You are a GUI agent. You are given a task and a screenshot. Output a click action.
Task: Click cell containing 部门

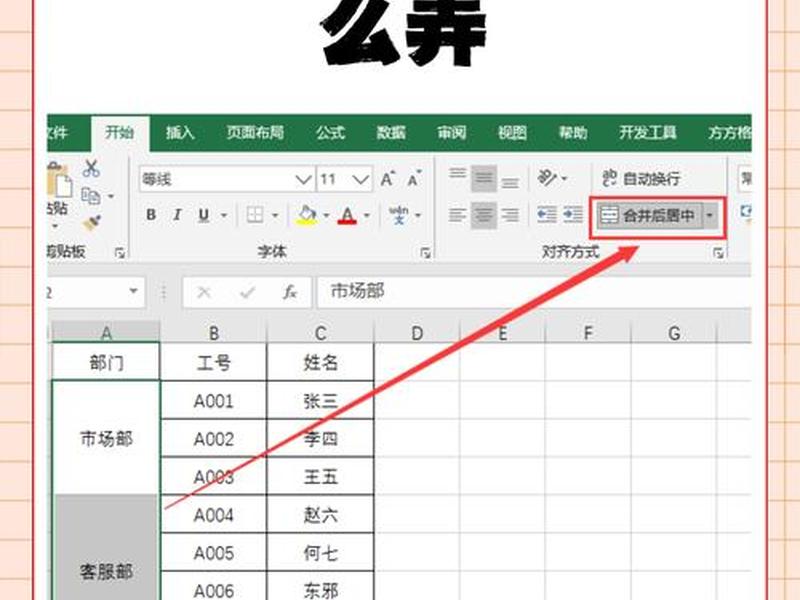point(106,362)
